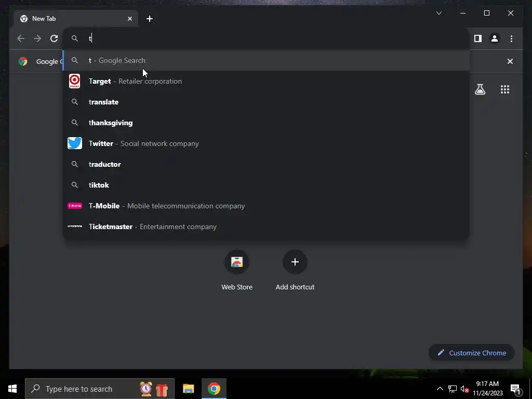Viewport: 532px width, 399px height.
Task: Open the Web Store shortcut
Action: click(237, 270)
